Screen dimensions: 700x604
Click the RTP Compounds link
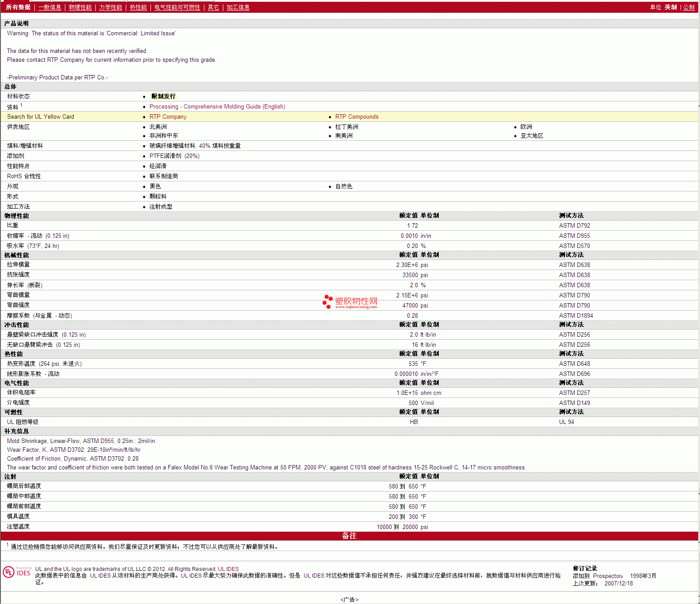pos(357,117)
